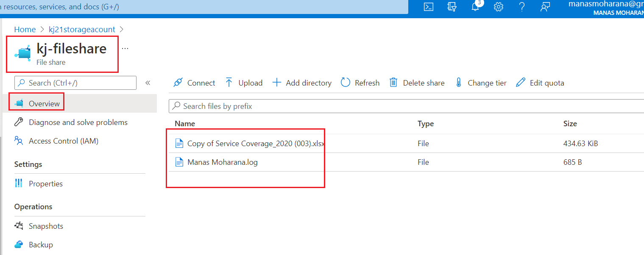The width and height of the screenshot is (644, 255).
Task: Click file icon of Manas Moharana.log
Action: click(x=179, y=162)
